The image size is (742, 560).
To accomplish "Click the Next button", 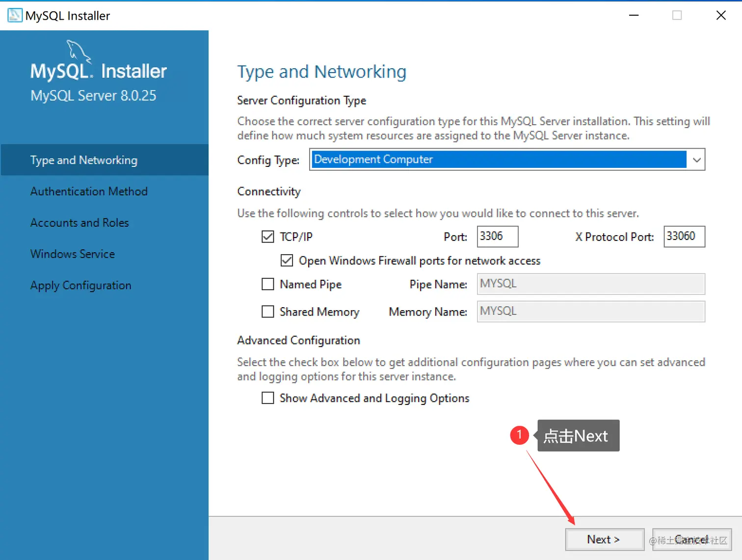I will pos(605,539).
